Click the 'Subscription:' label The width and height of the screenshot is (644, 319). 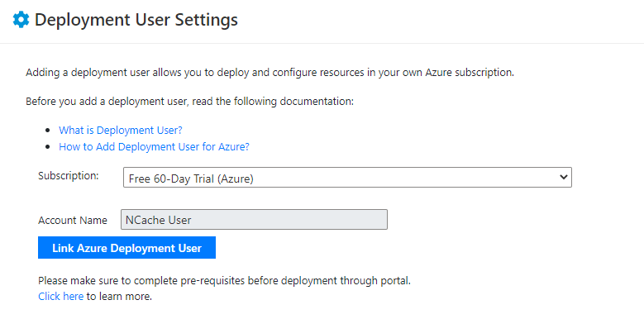(69, 176)
